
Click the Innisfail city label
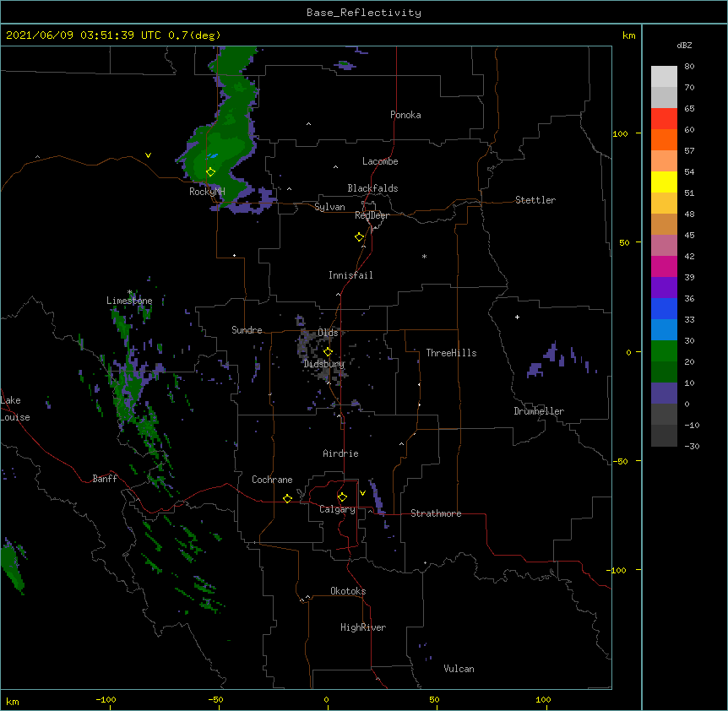tap(350, 275)
